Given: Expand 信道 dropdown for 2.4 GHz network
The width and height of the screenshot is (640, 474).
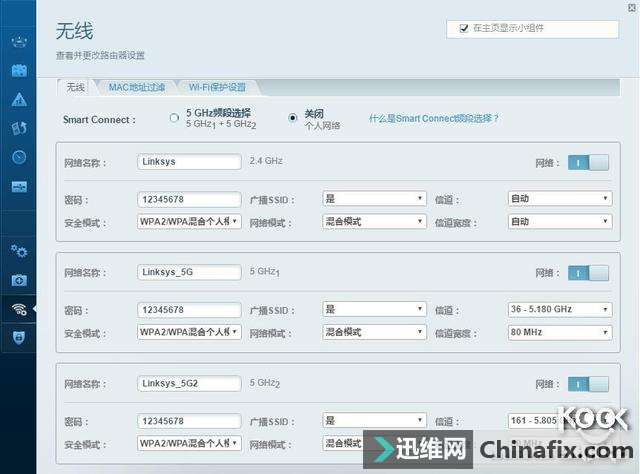Looking at the screenshot, I should coord(560,199).
